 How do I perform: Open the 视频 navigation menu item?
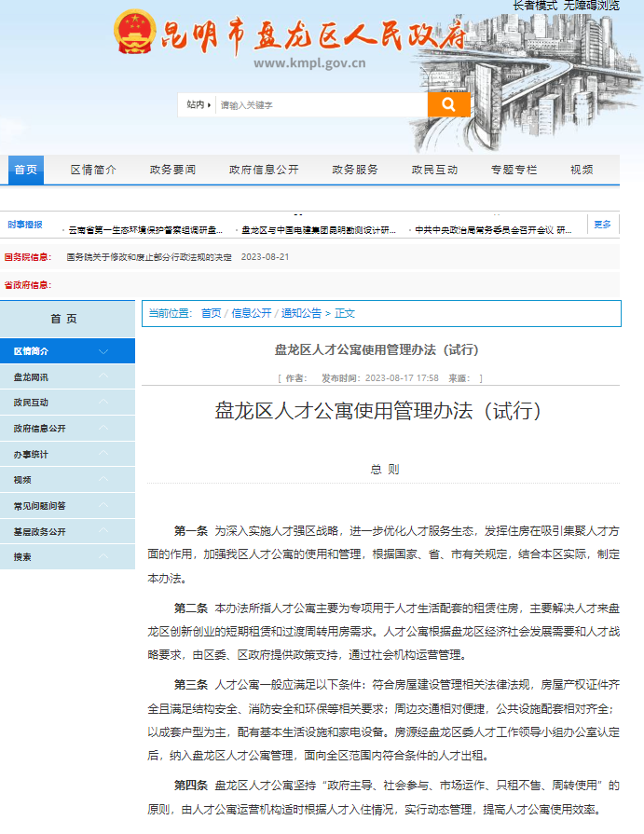pyautogui.click(x=582, y=170)
